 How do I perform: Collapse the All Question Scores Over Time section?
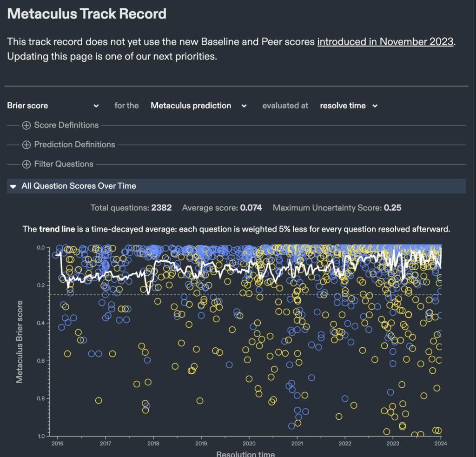pos(13,186)
